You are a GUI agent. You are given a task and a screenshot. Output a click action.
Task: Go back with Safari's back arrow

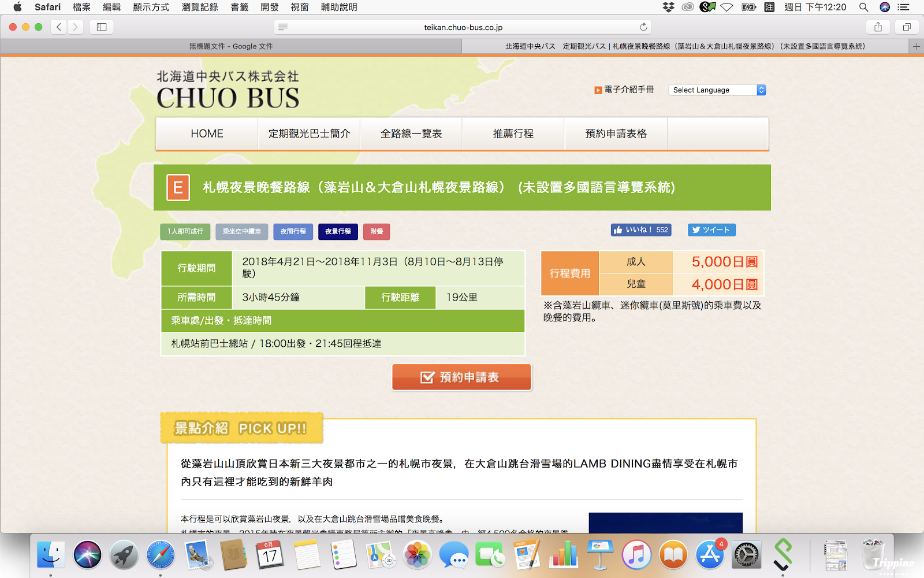click(59, 27)
